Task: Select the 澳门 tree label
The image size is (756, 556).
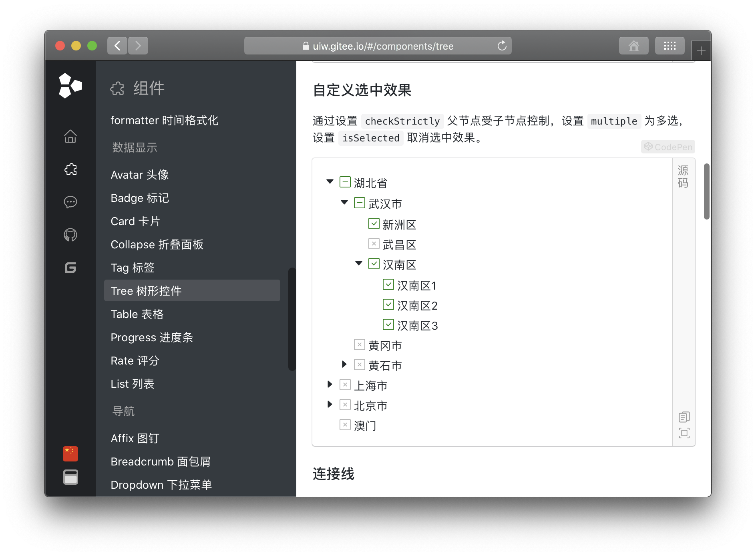Action: pyautogui.click(x=365, y=426)
